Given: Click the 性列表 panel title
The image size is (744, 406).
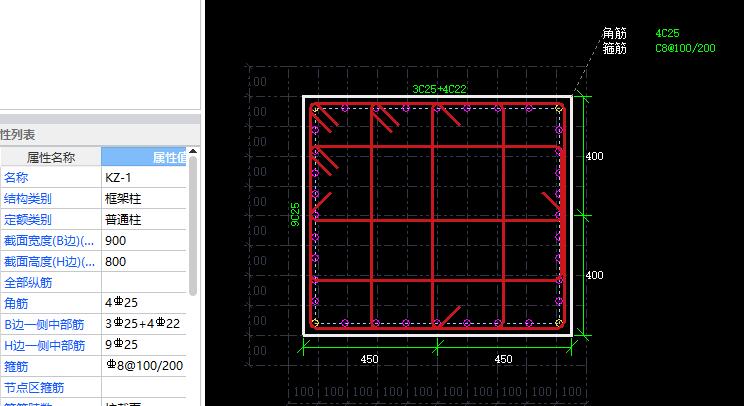Looking at the screenshot, I should (x=18, y=135).
